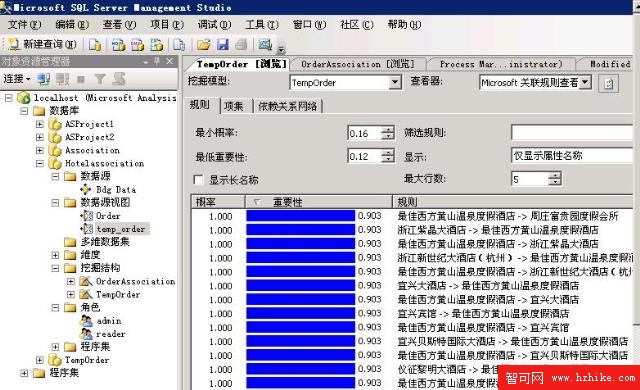
Task: Select rule 宜兴宾馆 -> 最佳西方黄山温泉度假酒店
Action: [483, 313]
